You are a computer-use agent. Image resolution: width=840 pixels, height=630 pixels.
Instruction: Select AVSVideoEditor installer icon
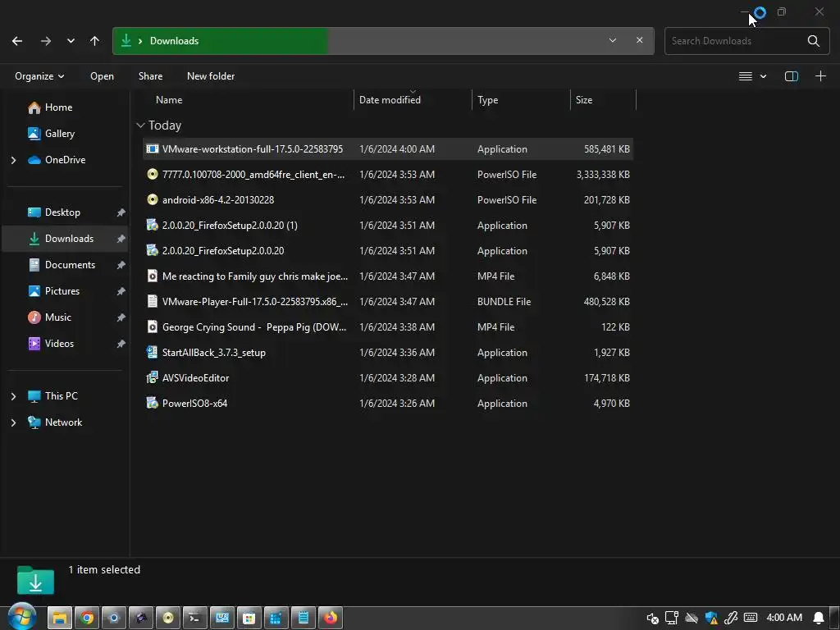[152, 377]
